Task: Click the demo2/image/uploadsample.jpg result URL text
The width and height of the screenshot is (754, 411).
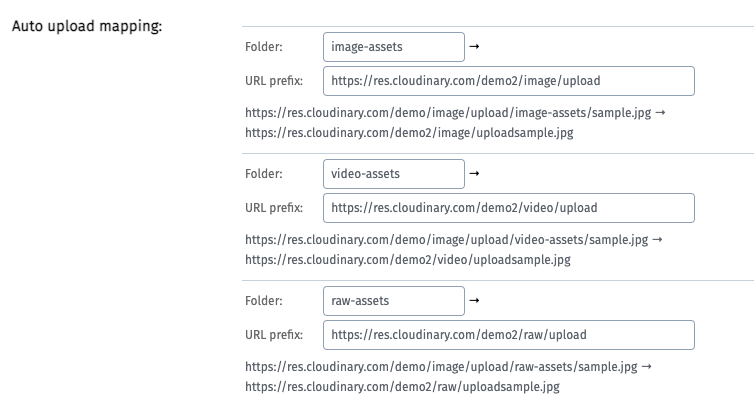Action: click(409, 133)
